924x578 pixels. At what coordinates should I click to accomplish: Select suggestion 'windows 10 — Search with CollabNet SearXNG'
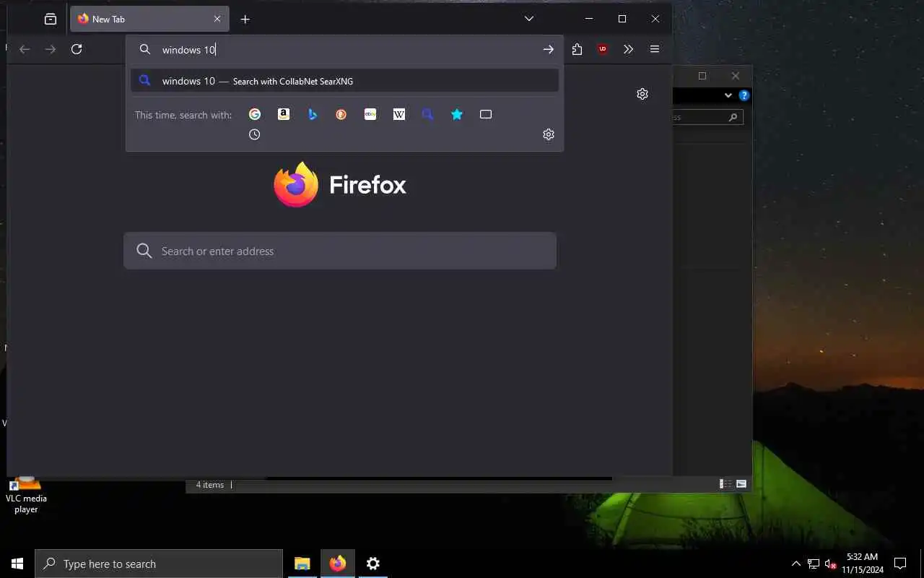pos(344,81)
